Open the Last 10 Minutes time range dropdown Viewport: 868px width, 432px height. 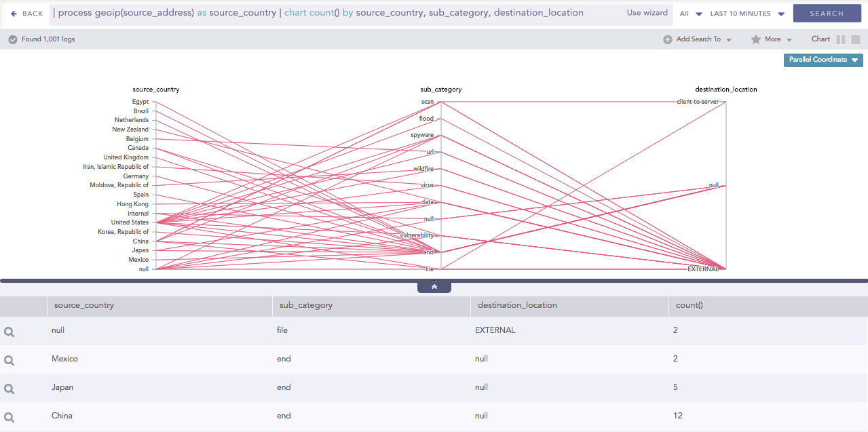tap(747, 14)
